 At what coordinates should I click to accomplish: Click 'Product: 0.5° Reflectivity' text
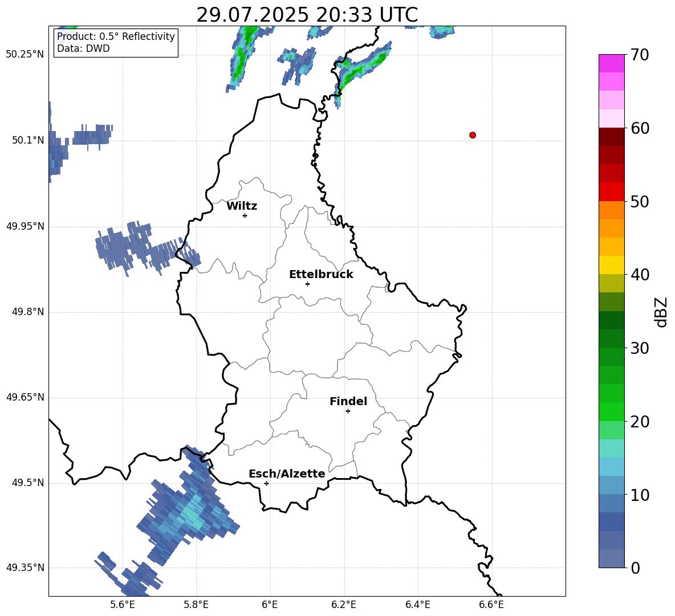tap(116, 36)
